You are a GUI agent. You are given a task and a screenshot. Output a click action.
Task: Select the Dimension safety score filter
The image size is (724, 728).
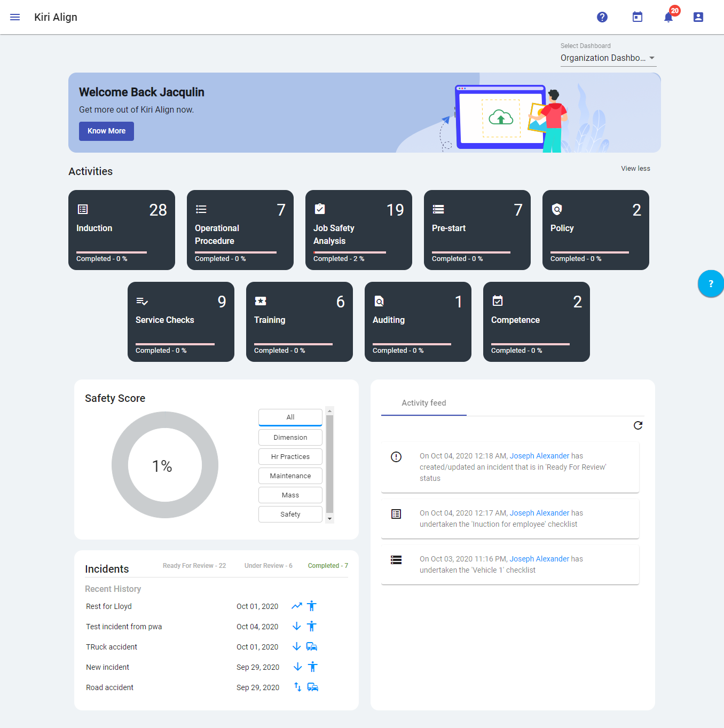(x=290, y=437)
